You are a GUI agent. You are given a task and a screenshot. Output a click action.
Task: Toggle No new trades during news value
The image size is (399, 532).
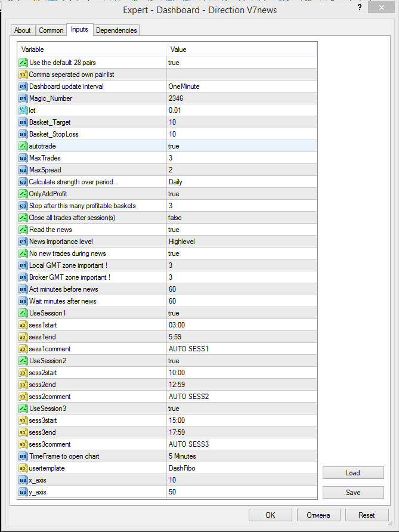click(242, 253)
